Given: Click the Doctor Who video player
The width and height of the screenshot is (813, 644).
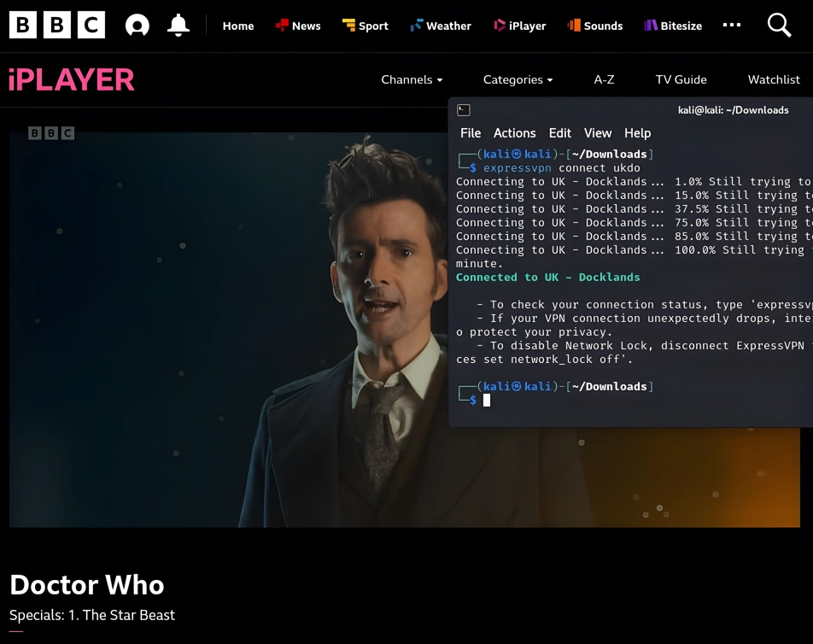Looking at the screenshot, I should (228, 330).
